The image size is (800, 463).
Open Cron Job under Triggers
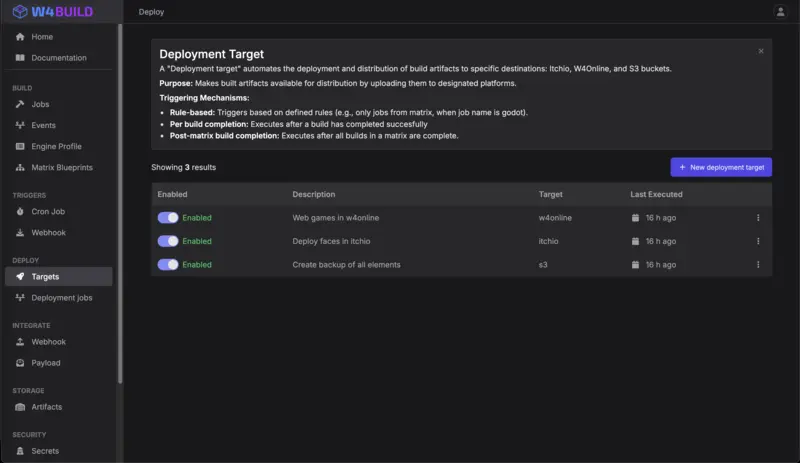click(59, 211)
